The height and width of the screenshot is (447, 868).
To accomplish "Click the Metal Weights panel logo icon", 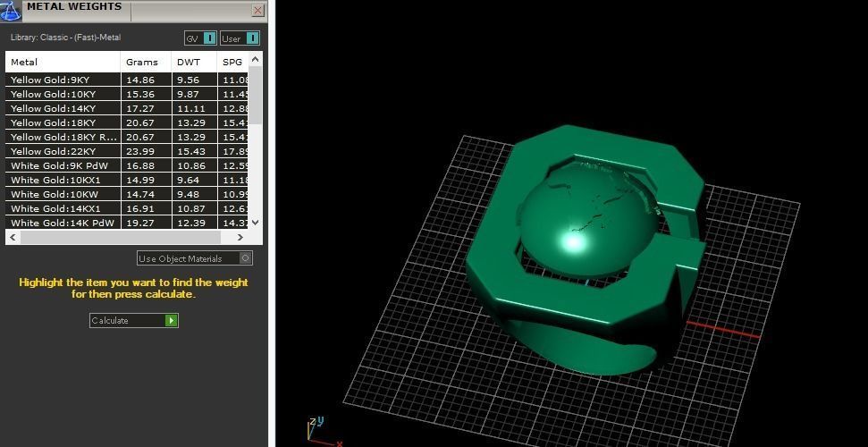I will pos(10,10).
